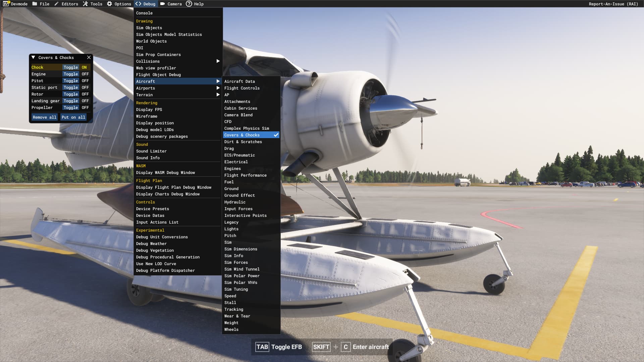Screen dimensions: 644x362
Task: Click the Put on all button
Action: (73, 117)
